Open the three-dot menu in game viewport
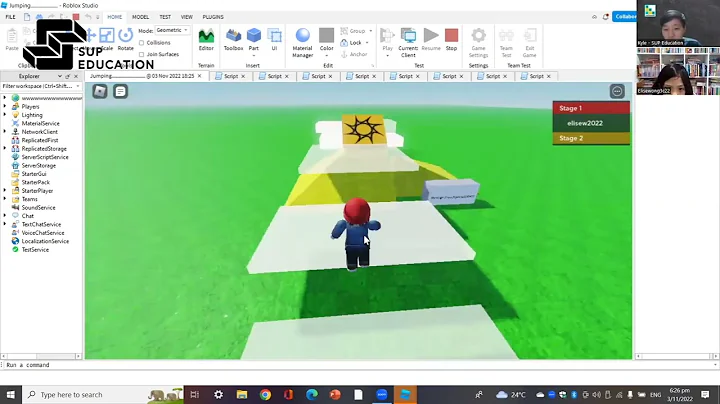720x404 pixels. click(617, 91)
